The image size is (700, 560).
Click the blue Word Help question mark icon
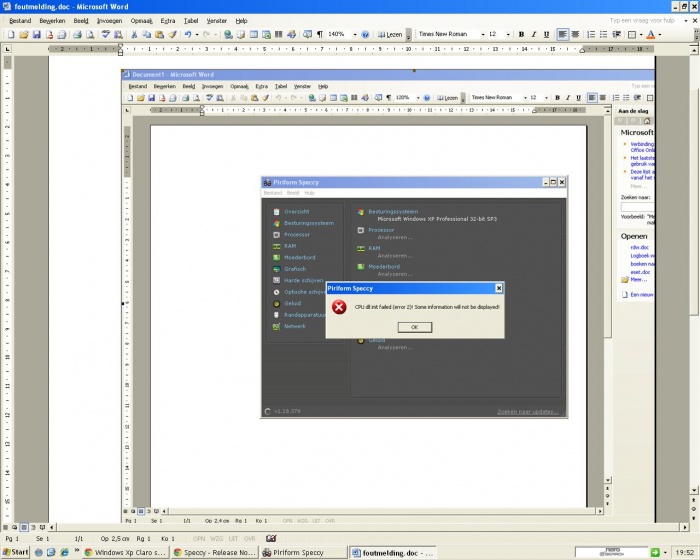click(x=365, y=34)
